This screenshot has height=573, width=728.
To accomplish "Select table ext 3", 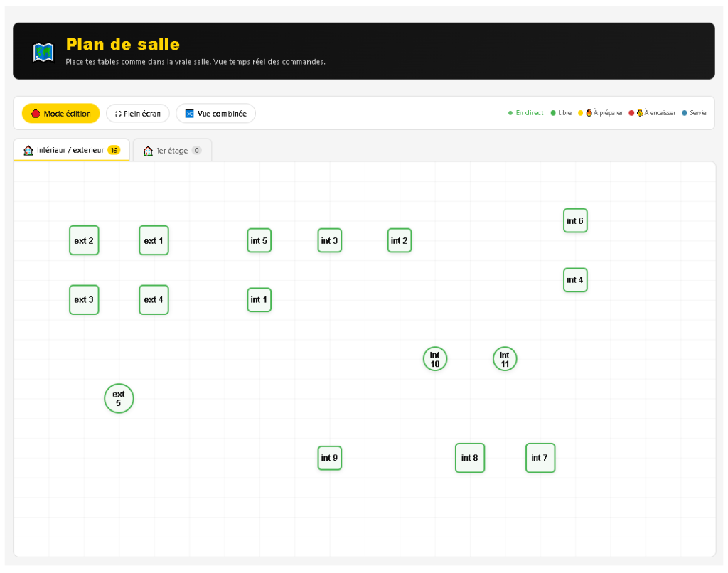I will 84,300.
